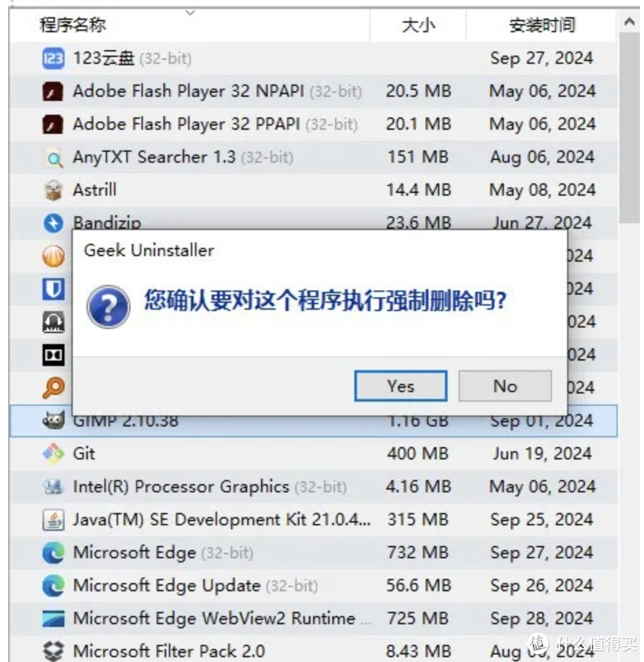Sort programs by 安装时间 column

click(542, 25)
